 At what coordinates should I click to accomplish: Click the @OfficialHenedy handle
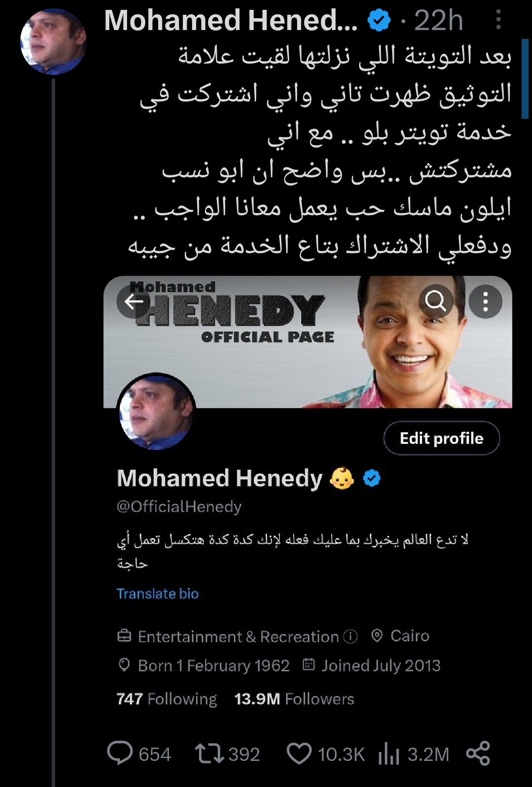click(x=179, y=506)
